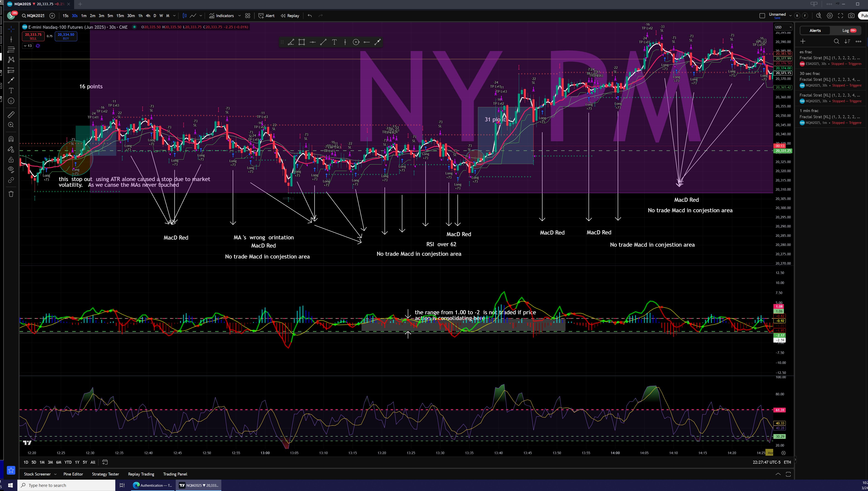Toggle lock all drawings icon
This screenshot has height=491, width=868.
pos(11,159)
